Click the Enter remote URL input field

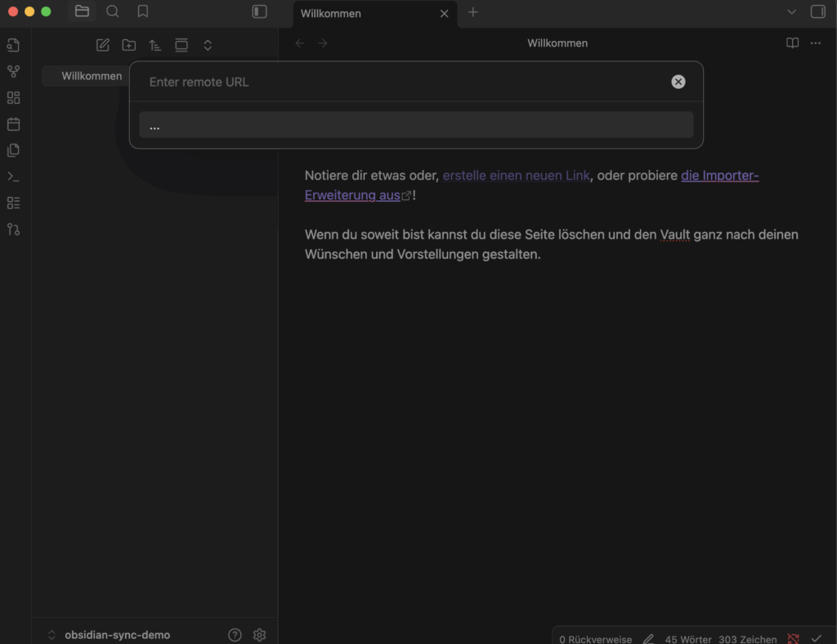pyautogui.click(x=401, y=82)
